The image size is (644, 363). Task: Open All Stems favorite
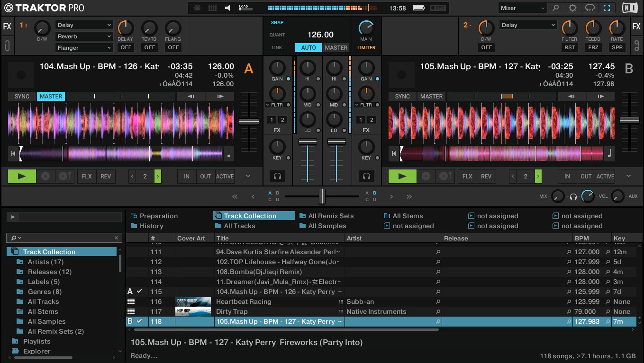pos(403,216)
